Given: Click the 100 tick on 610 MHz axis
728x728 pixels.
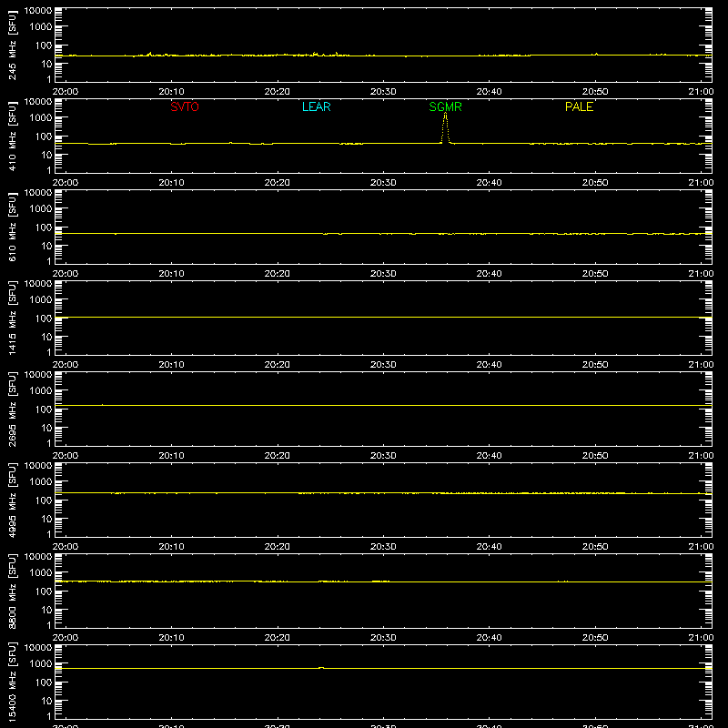Looking at the screenshot, I should click(x=44, y=227).
